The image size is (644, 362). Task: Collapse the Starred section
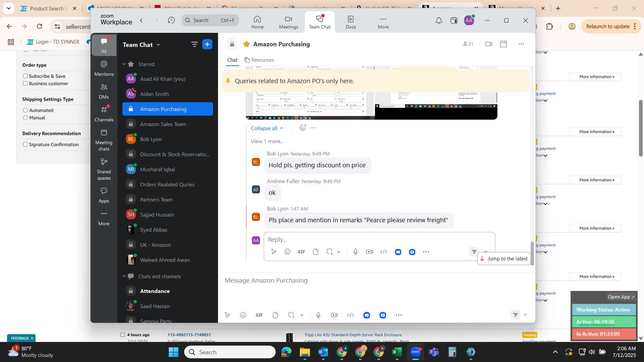[124, 64]
